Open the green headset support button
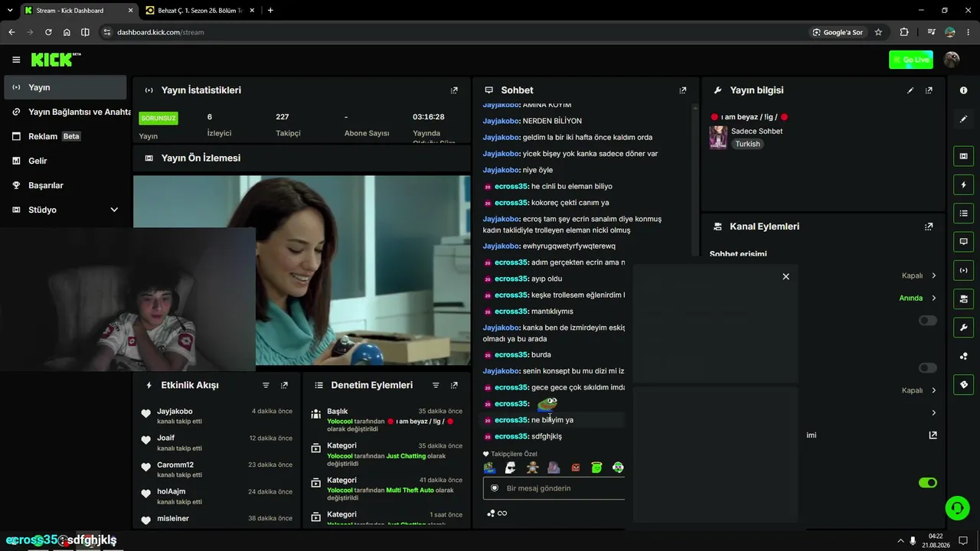 (957, 508)
